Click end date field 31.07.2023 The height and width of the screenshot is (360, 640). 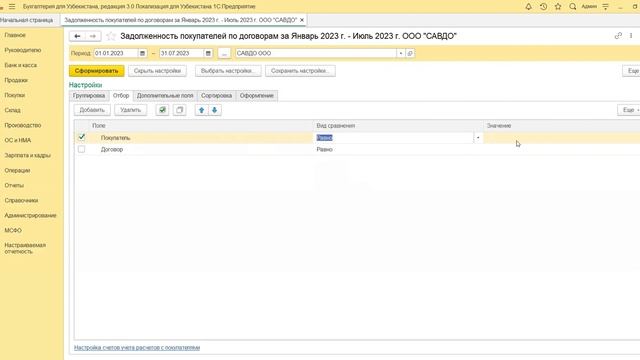pos(181,53)
